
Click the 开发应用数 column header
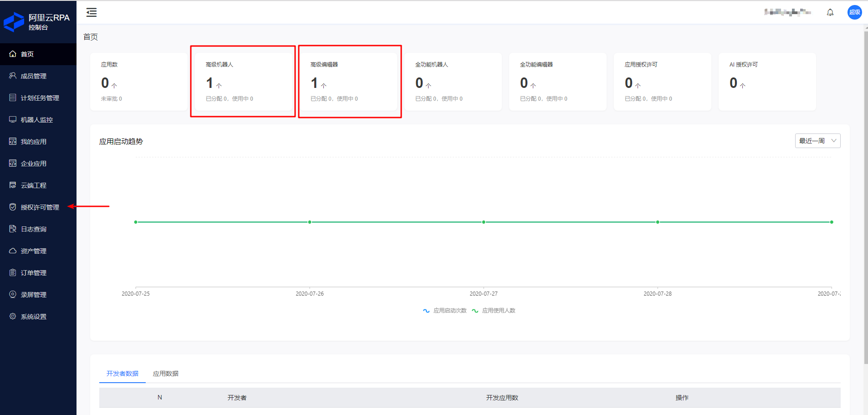(x=502, y=398)
